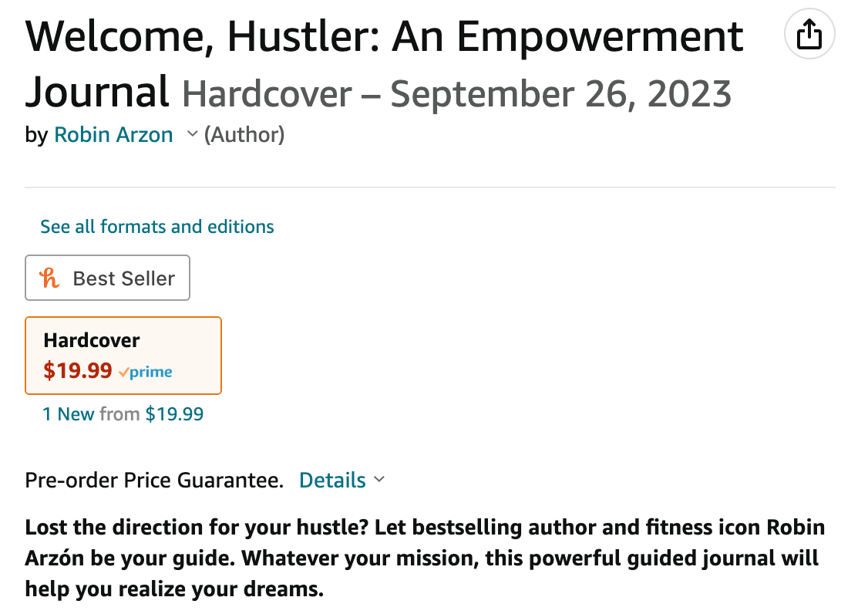The image size is (868, 614).
Task: Click the $19.99 amount in New offers link
Action: coord(174,414)
